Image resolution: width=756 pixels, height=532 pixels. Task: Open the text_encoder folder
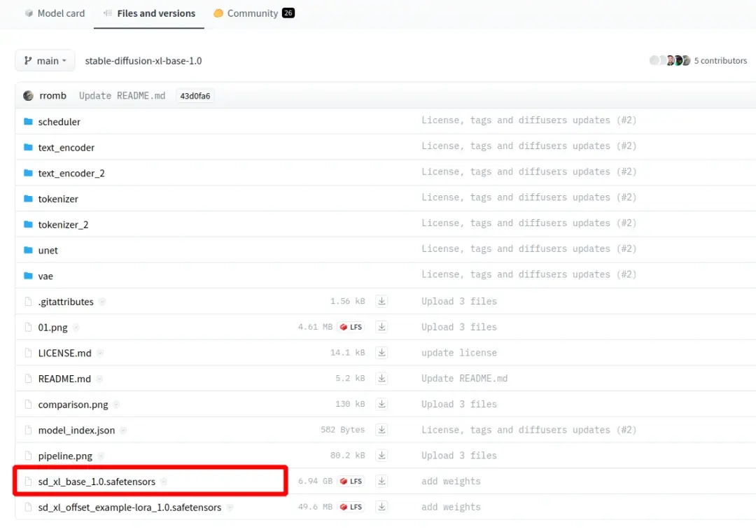[66, 148]
